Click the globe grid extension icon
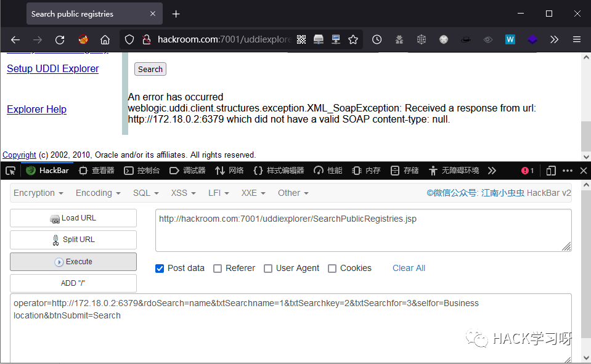Viewport: 591px width, 364px height. coord(422,39)
